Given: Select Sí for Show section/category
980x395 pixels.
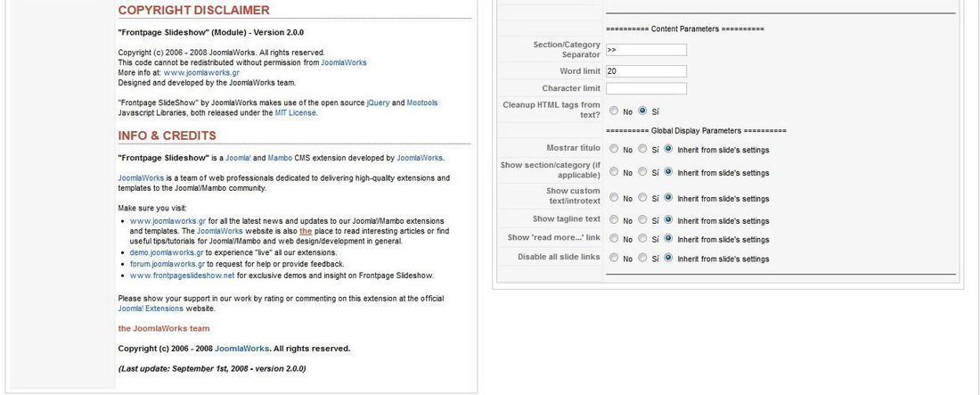Looking at the screenshot, I should pyautogui.click(x=642, y=171).
